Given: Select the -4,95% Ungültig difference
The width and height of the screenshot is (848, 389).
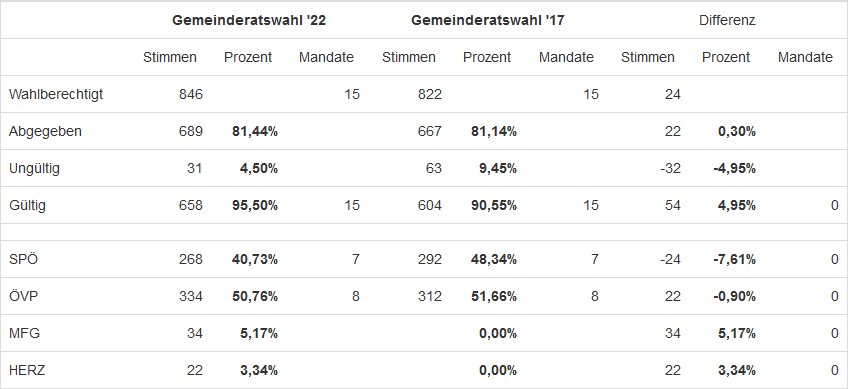Looking at the screenshot, I should [x=734, y=168].
